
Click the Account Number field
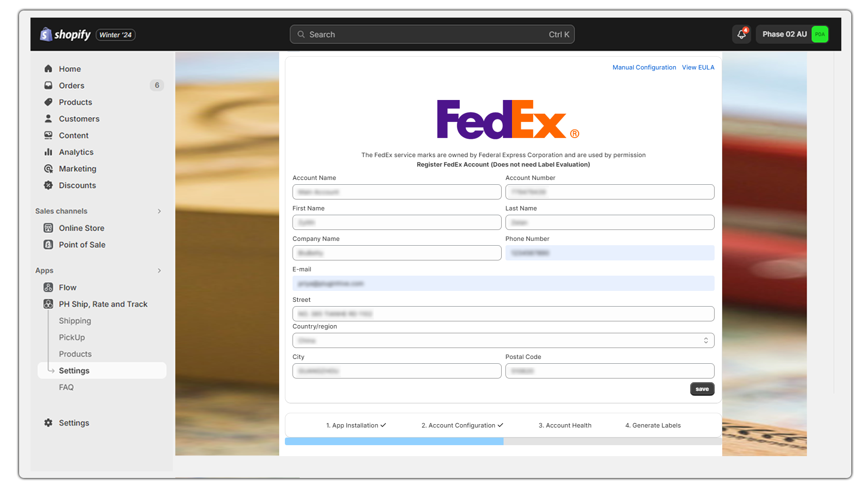click(610, 192)
